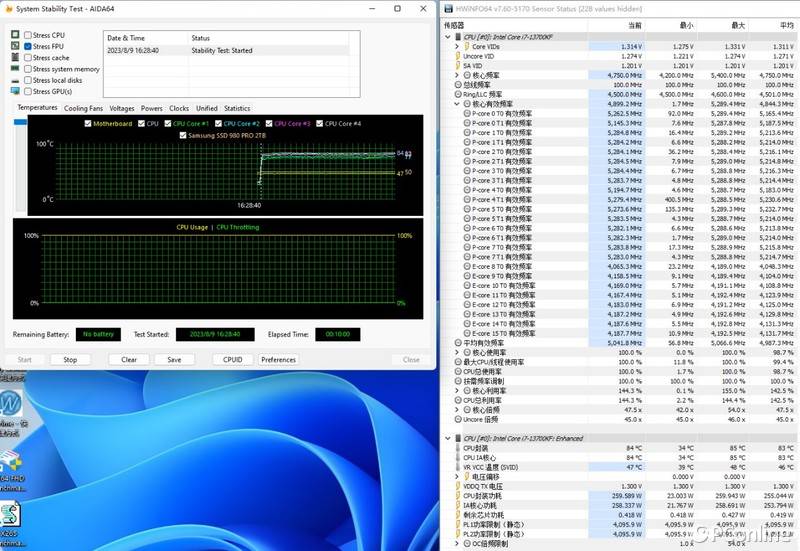Viewport: 800px width, 551px height.
Task: Click the thermometer icon beside CPU封装
Action: tap(458, 448)
